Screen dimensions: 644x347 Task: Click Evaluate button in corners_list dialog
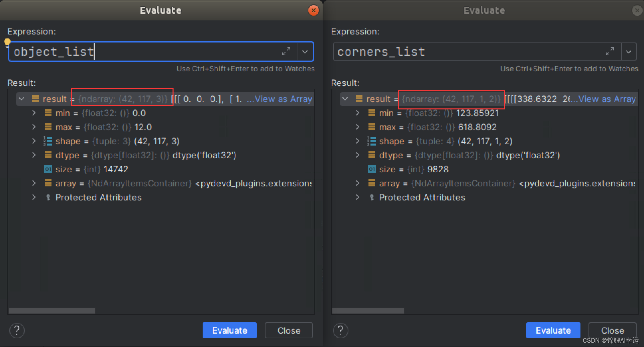pyautogui.click(x=553, y=331)
